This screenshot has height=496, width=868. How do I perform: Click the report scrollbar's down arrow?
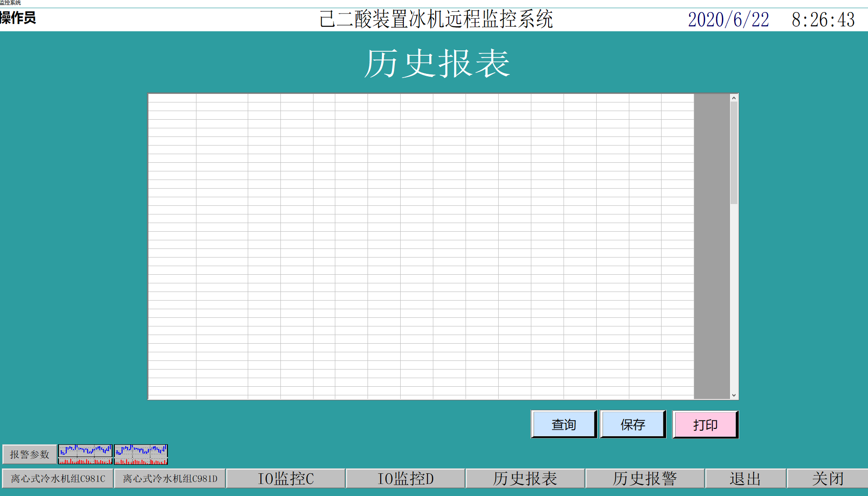coord(734,395)
